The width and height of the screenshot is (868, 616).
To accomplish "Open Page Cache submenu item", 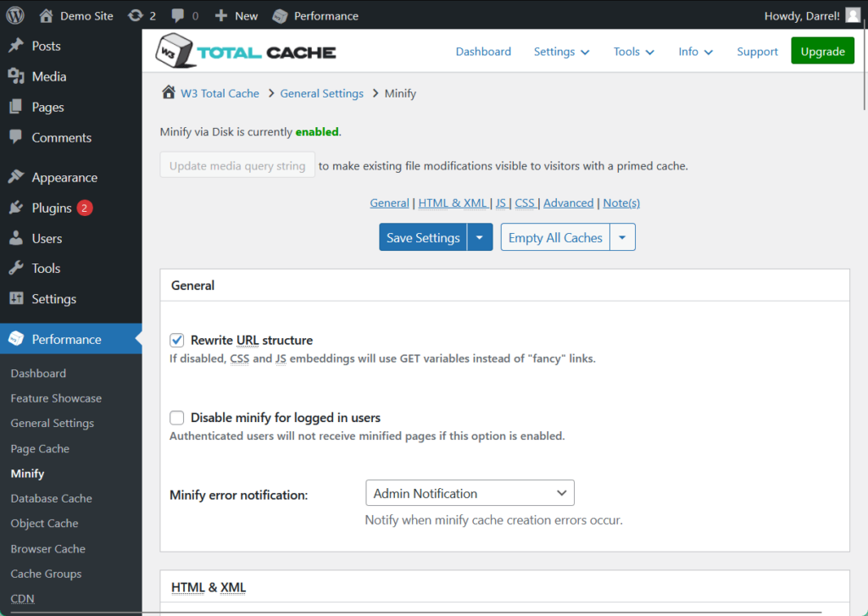I will tap(40, 448).
